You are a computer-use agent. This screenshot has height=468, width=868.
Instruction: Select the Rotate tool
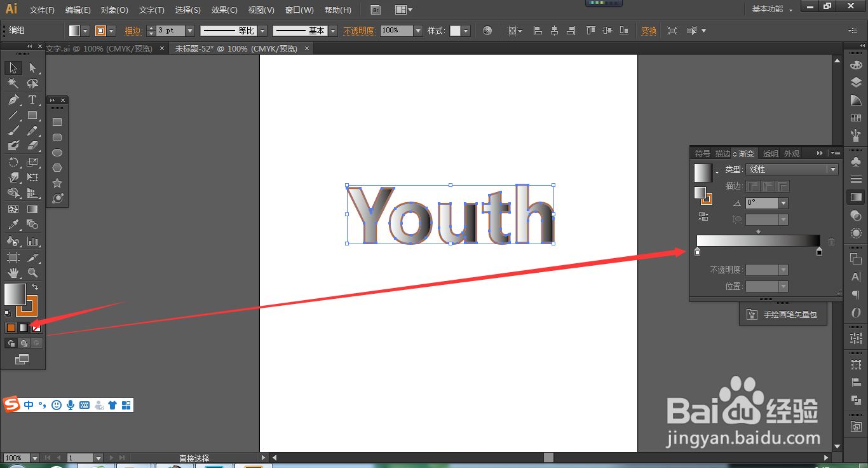point(13,163)
